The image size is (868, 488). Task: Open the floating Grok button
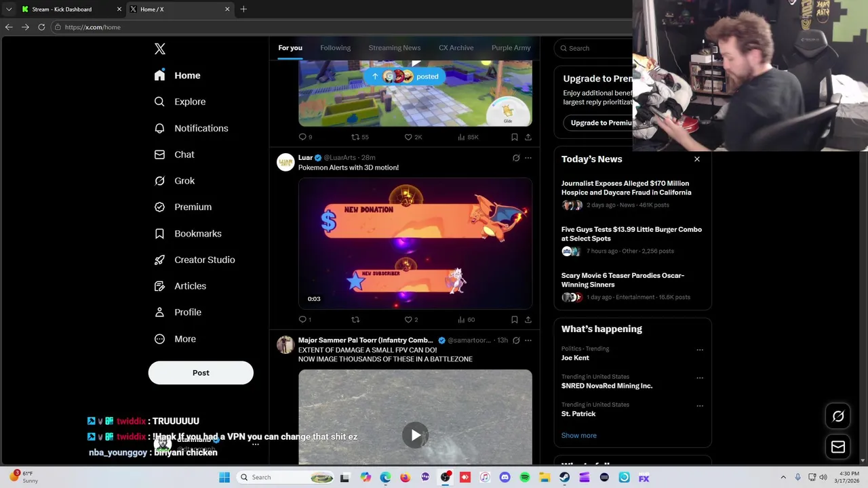pyautogui.click(x=838, y=416)
